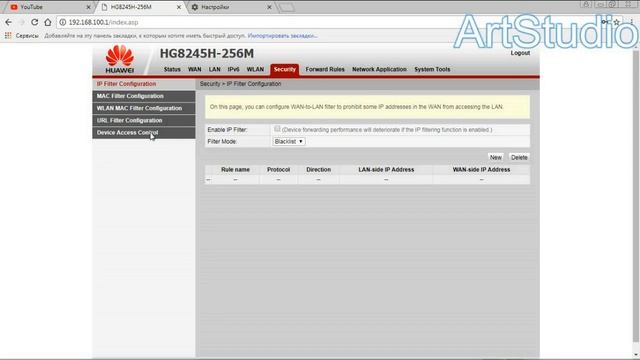Viewport: 640px width, 360px height.
Task: Click the import bookmarks link
Action: click(282, 36)
